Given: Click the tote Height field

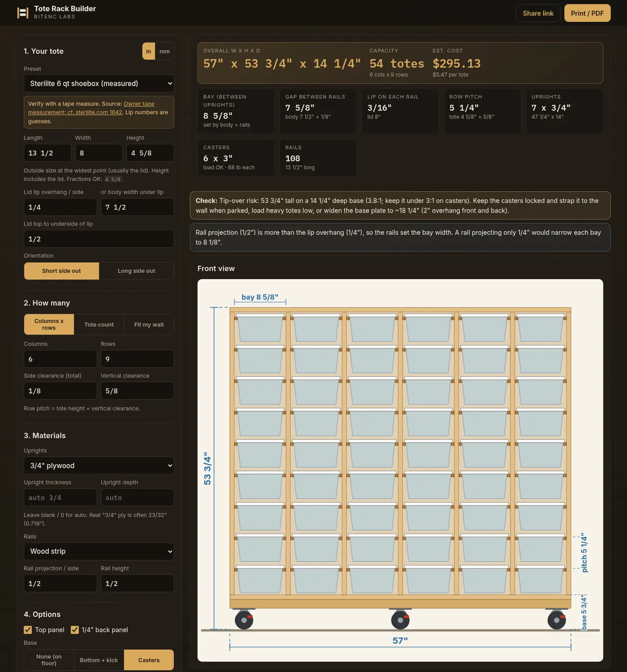Looking at the screenshot, I should [150, 153].
